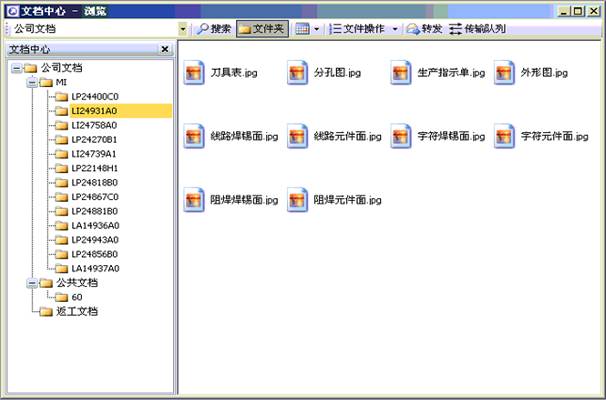
Task: Click the 字符元件面.jpg file name
Action: click(555, 136)
